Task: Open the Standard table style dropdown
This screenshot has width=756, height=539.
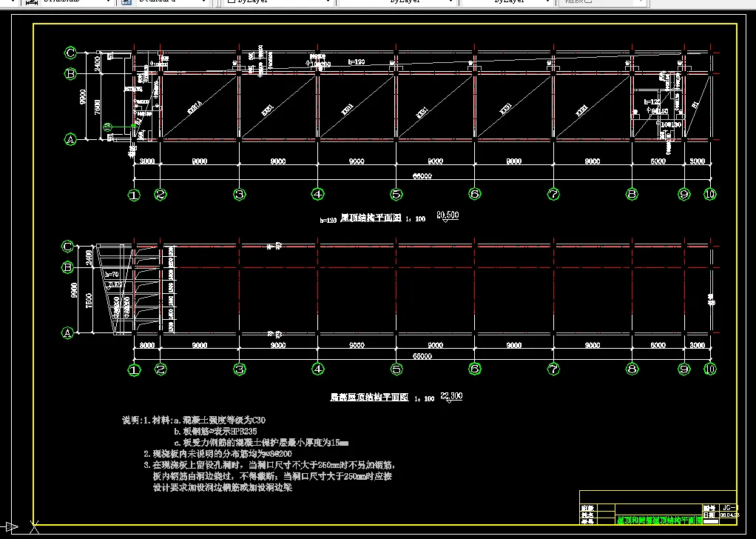Action: [x=172, y=2]
